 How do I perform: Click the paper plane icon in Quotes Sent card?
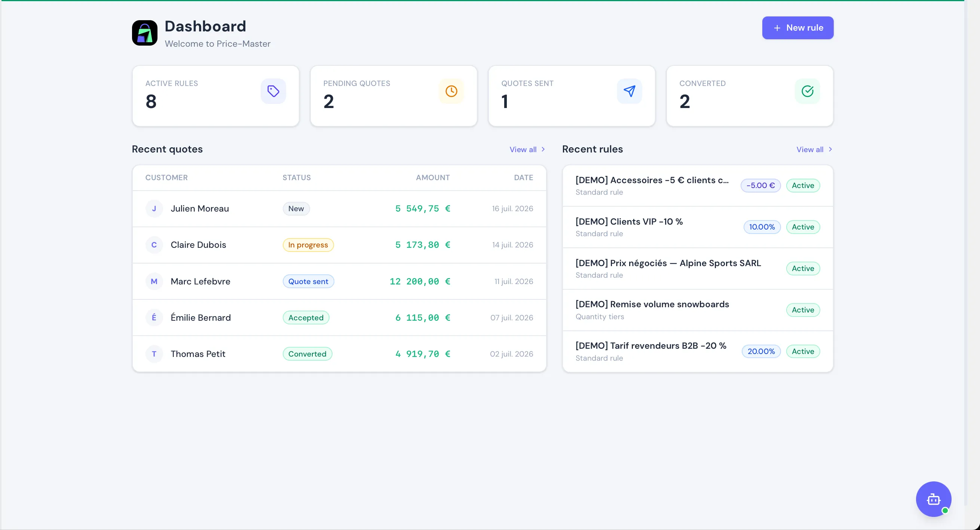(x=629, y=91)
